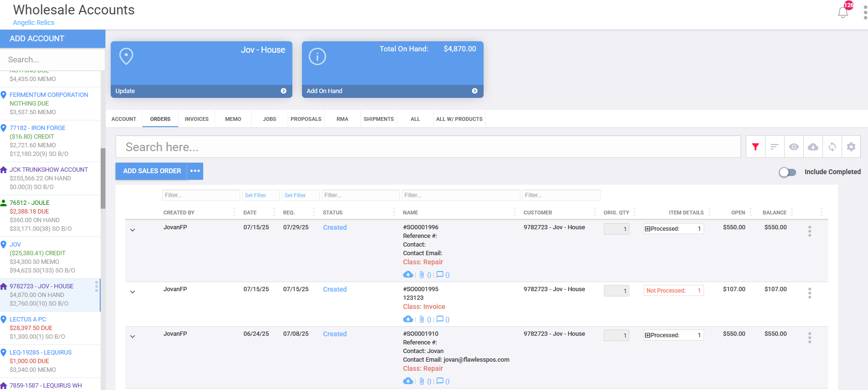Open the Status column header menu handle
The height and width of the screenshot is (390, 868).
pos(394,212)
